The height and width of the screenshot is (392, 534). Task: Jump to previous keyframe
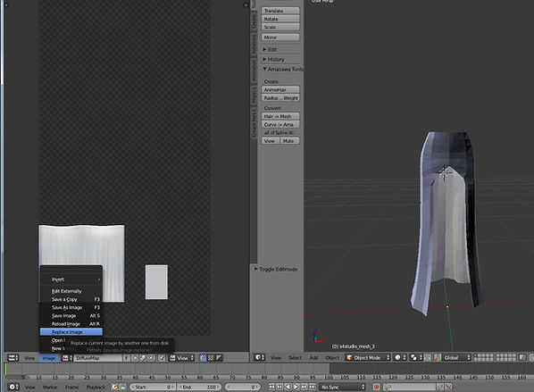[280, 387]
